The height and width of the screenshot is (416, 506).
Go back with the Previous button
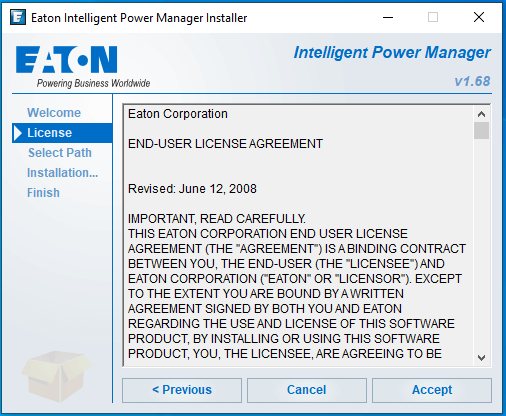tap(182, 390)
